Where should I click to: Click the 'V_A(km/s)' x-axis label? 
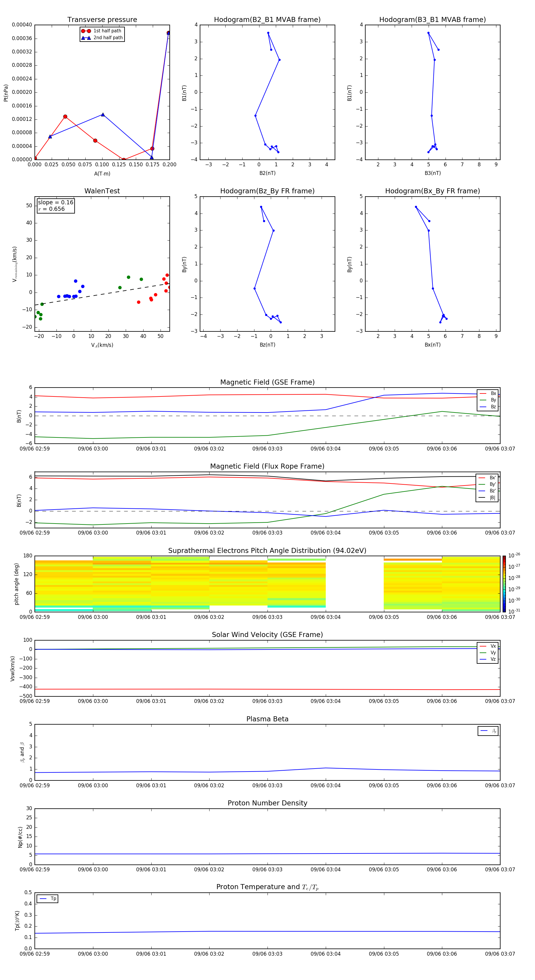[102, 345]
